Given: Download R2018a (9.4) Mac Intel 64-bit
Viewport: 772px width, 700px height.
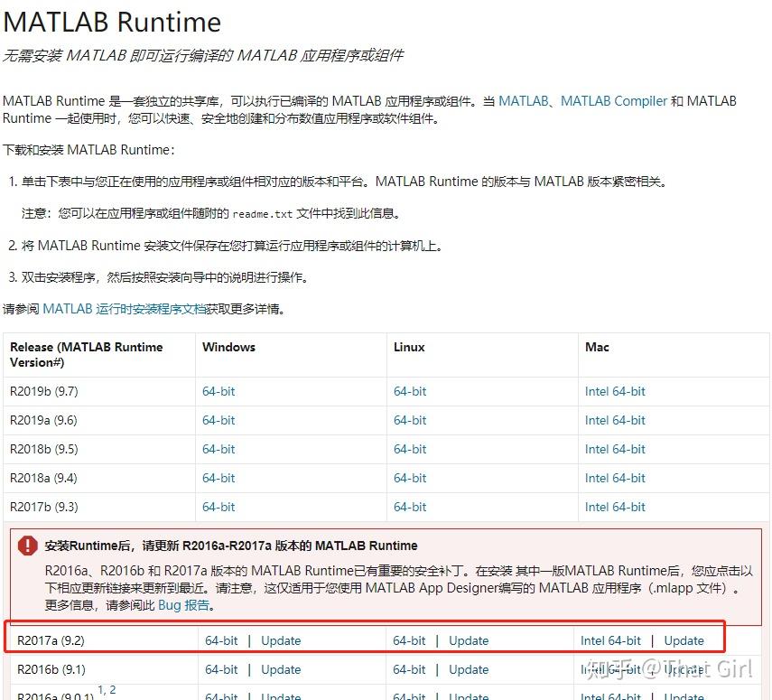Looking at the screenshot, I should (615, 478).
